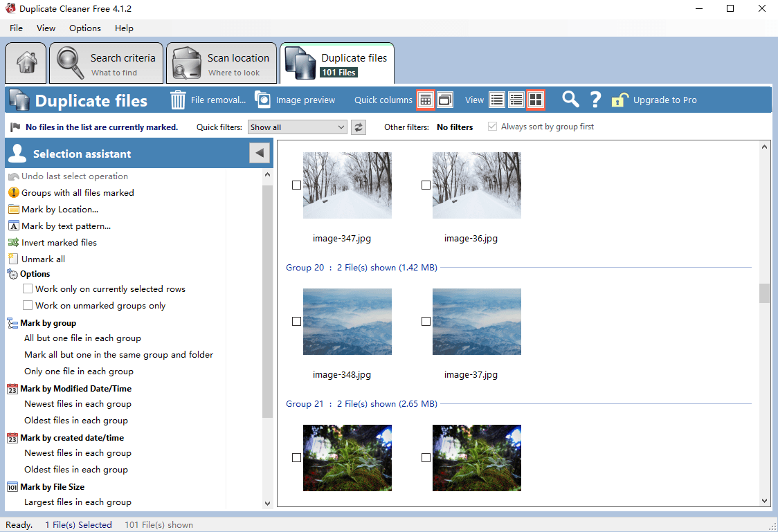
Task: Select Newest files in each group
Action: [x=76, y=403]
